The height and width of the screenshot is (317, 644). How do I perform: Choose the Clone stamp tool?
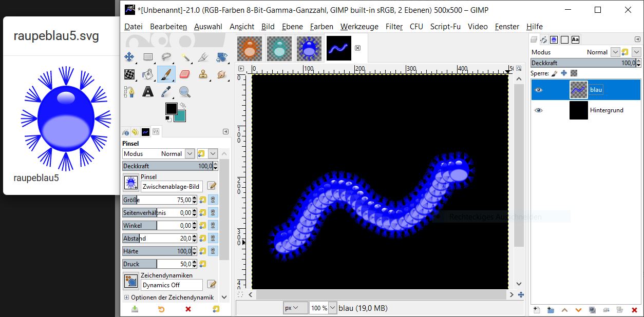pos(203,74)
